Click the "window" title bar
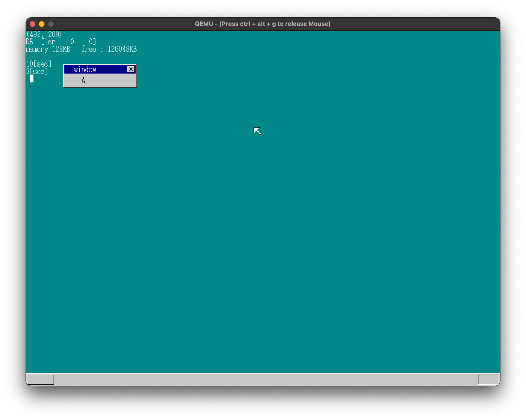Viewport: 526px width, 420px height. click(x=100, y=69)
